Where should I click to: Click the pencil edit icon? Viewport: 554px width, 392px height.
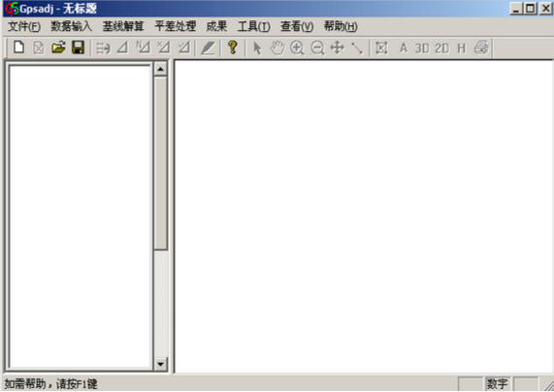(x=208, y=48)
